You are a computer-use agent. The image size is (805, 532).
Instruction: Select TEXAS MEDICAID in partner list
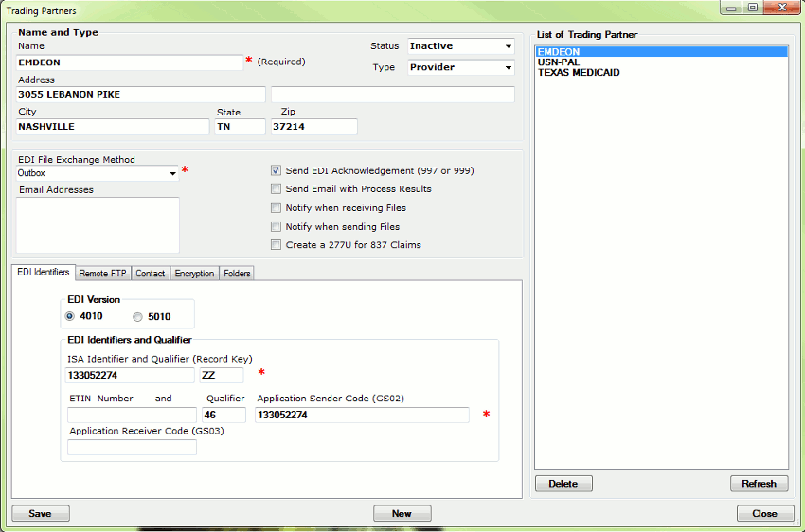coord(579,73)
